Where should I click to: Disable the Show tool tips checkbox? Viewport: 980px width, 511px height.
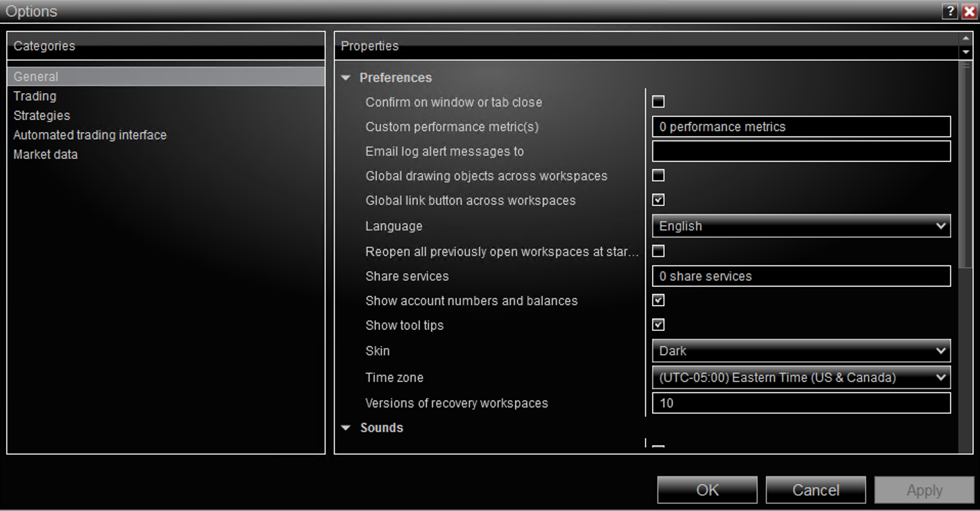[x=658, y=325]
